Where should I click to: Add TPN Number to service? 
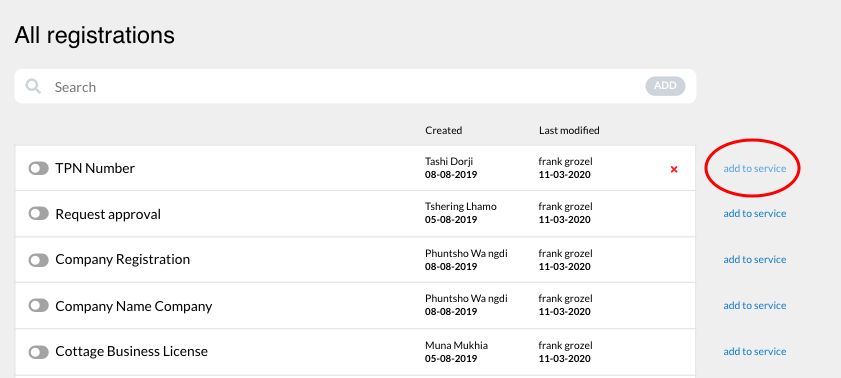point(755,168)
